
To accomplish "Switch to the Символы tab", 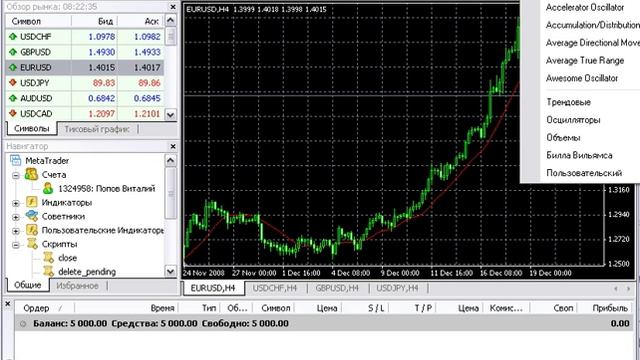I will pyautogui.click(x=31, y=129).
